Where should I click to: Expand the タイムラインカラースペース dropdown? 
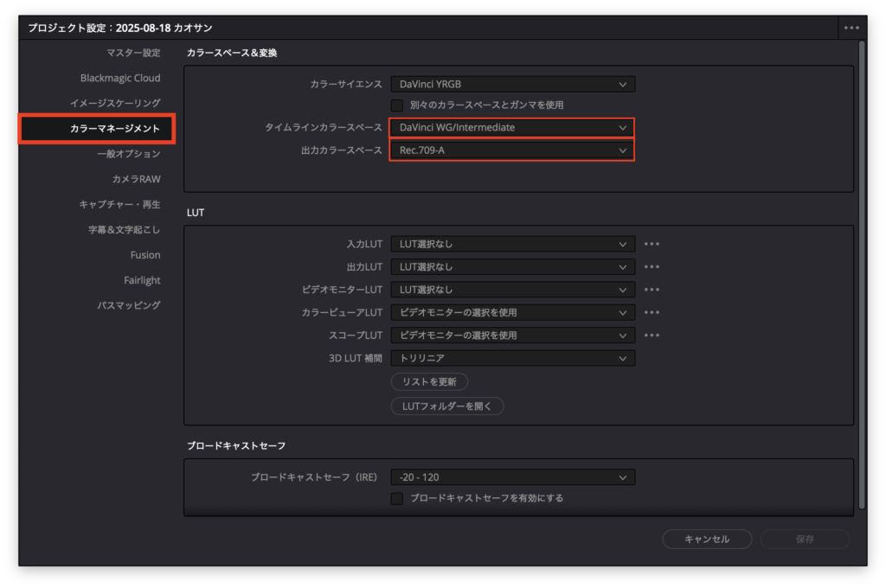512,128
